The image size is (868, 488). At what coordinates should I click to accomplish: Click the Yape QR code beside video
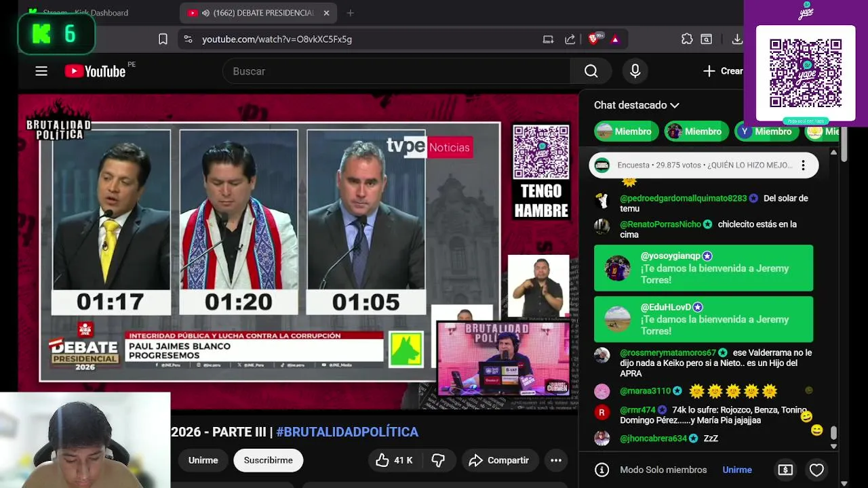tap(540, 152)
